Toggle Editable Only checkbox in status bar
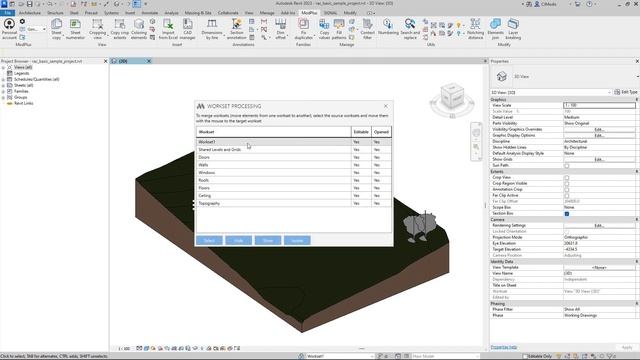The height and width of the screenshot is (360, 640). click(525, 356)
